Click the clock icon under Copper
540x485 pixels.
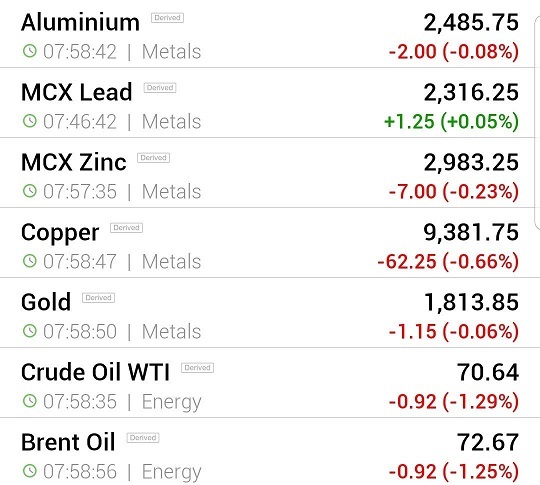click(x=30, y=261)
